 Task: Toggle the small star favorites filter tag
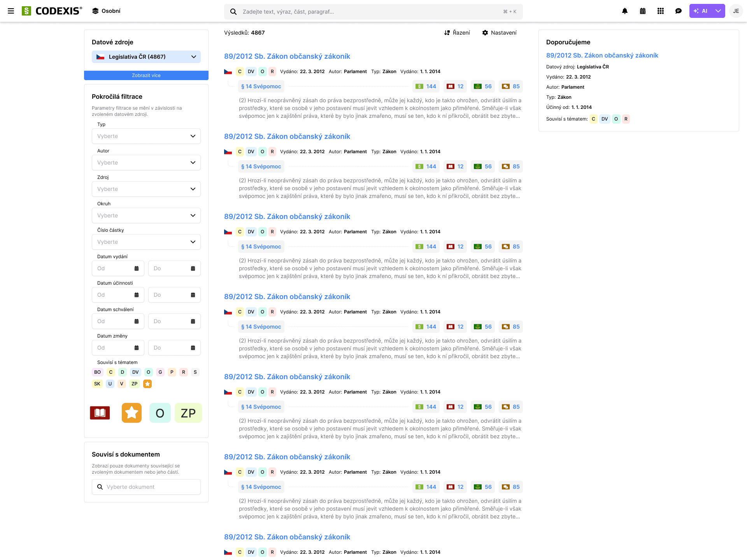[147, 384]
